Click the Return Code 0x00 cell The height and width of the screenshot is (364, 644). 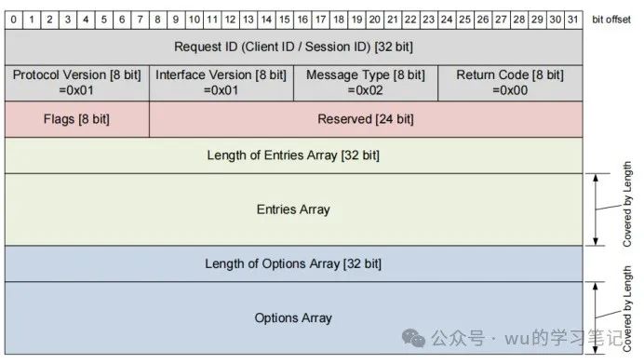pos(511,83)
